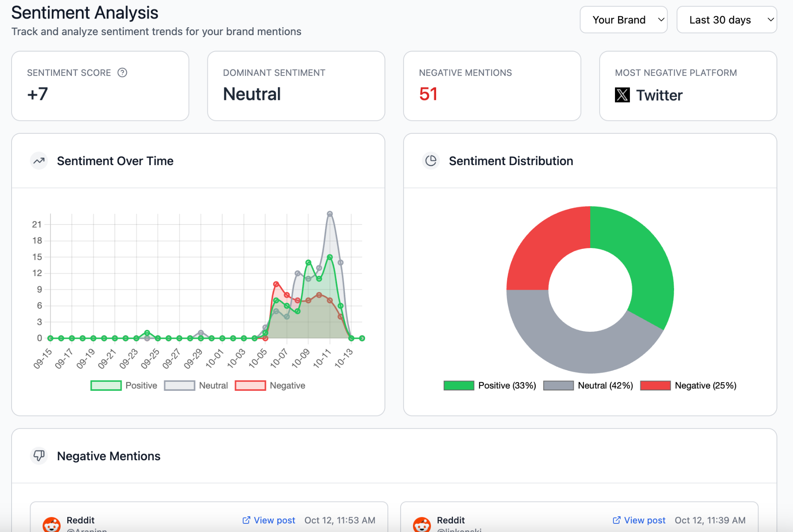The height and width of the screenshot is (532, 793).
Task: Open the Last 30 days date range dropdown
Action: tap(720, 20)
